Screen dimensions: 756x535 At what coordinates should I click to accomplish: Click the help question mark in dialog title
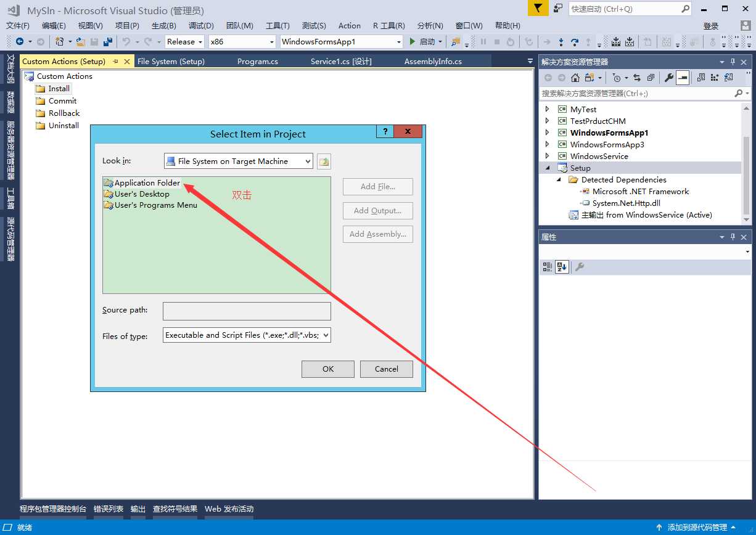385,131
